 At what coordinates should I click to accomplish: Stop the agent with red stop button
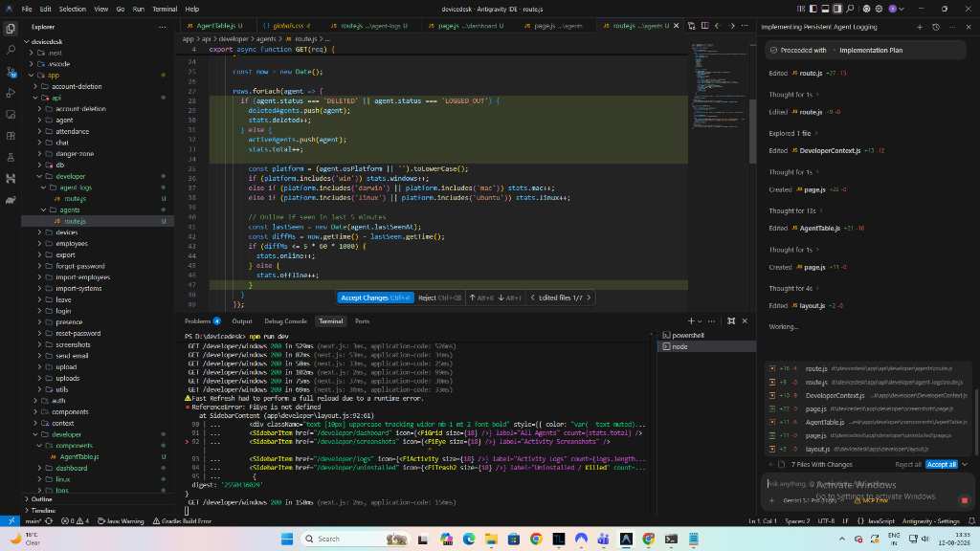coord(965,499)
